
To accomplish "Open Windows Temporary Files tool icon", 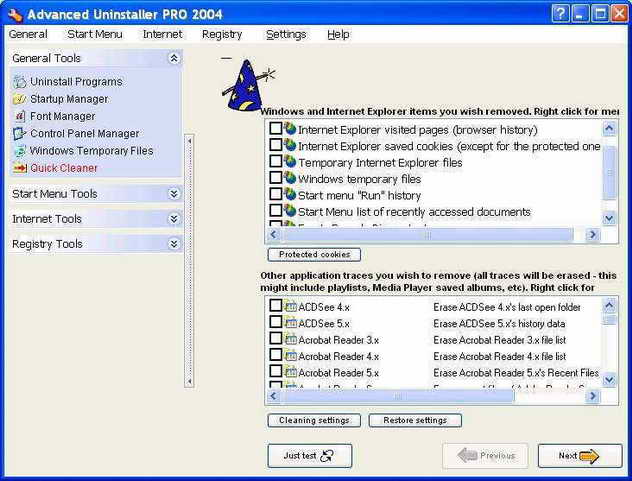I will 19,151.
